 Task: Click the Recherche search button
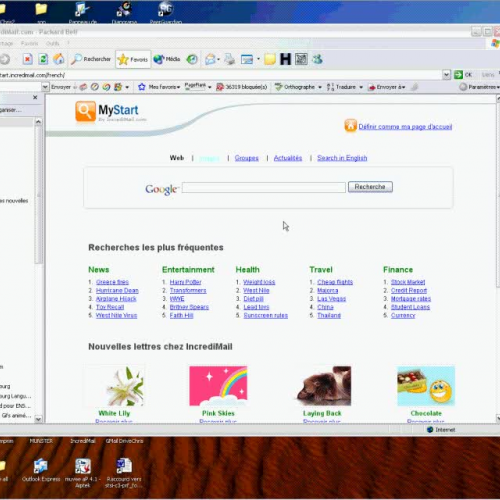tap(370, 187)
